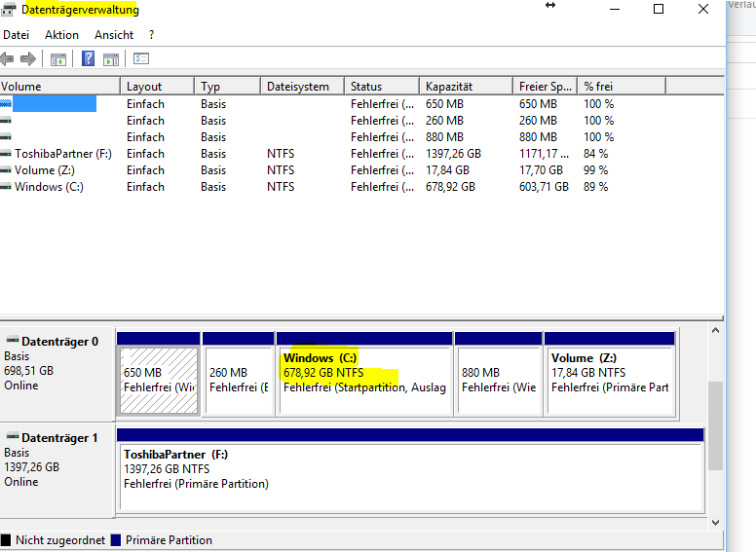Sort by Status column header
Image resolution: width=756 pixels, height=552 pixels.
click(x=382, y=87)
